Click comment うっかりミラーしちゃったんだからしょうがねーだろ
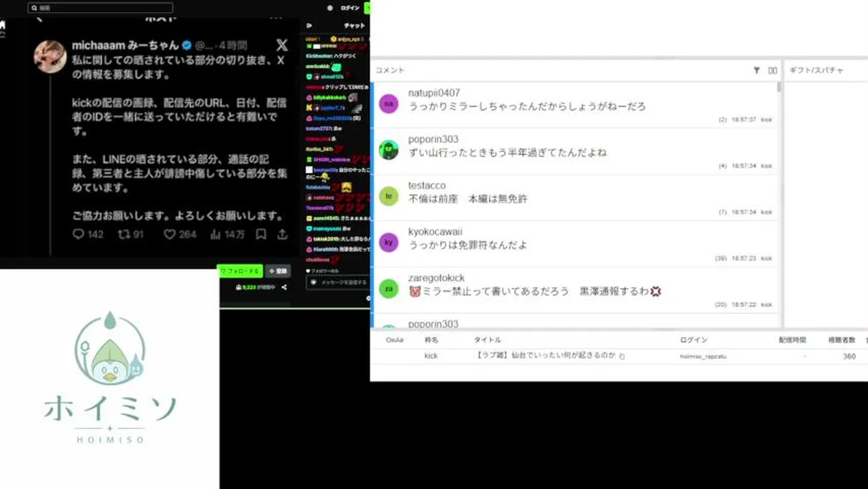 pyautogui.click(x=527, y=107)
